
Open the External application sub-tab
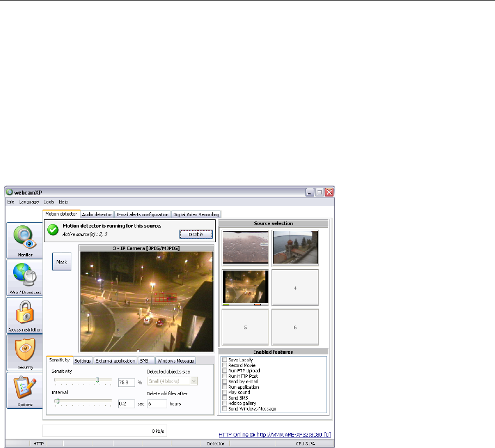pos(115,360)
